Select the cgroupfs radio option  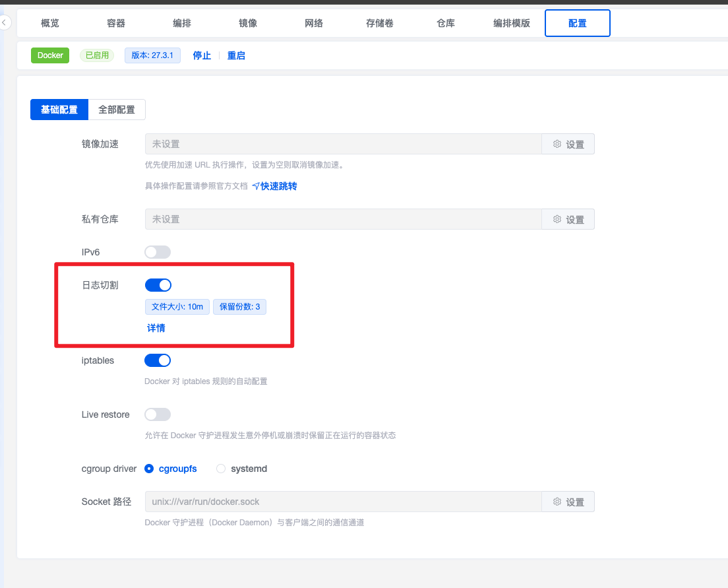tap(149, 469)
